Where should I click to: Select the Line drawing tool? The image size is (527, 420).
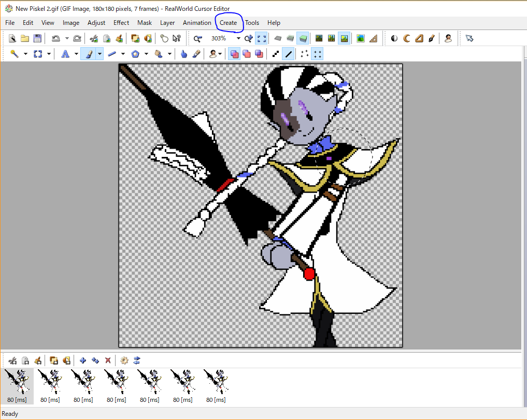pos(112,54)
